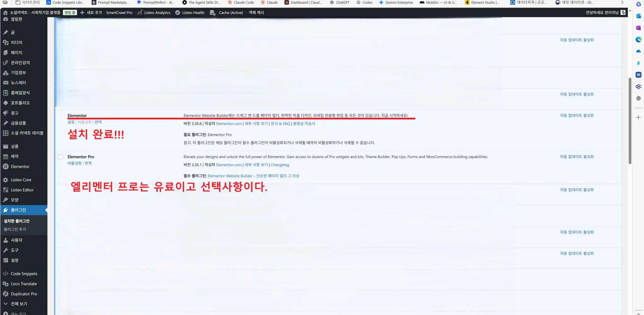644x315 pixels.
Task: Click the 안녕하세요 관리자님 account menu
Action: click(605, 13)
